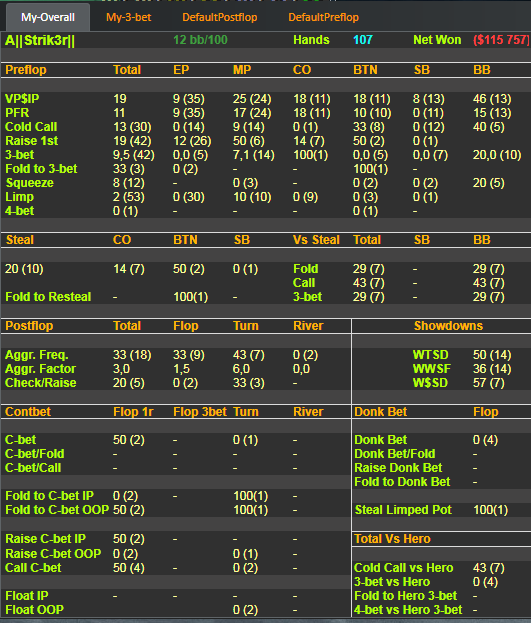Click the Float OOP label
531x623 pixels.
pos(34,609)
